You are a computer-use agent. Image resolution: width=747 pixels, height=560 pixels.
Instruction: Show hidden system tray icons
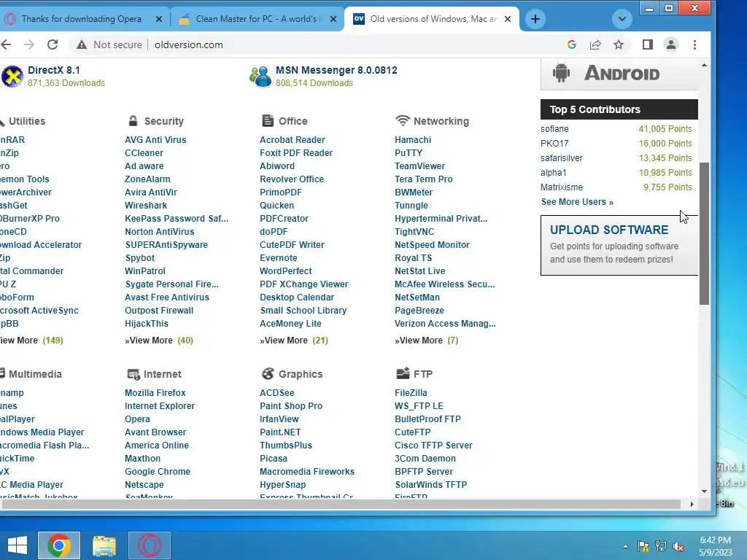tap(625, 546)
